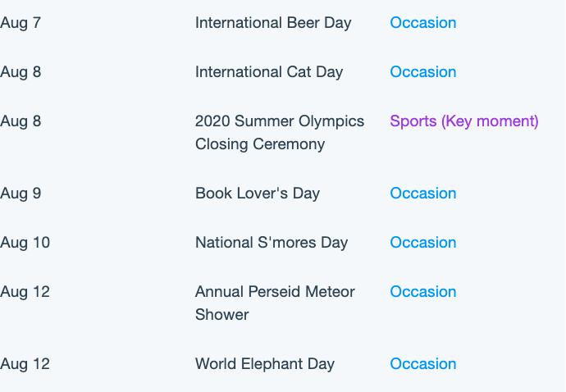Open Occasion link beside International Cat Day

(x=423, y=72)
